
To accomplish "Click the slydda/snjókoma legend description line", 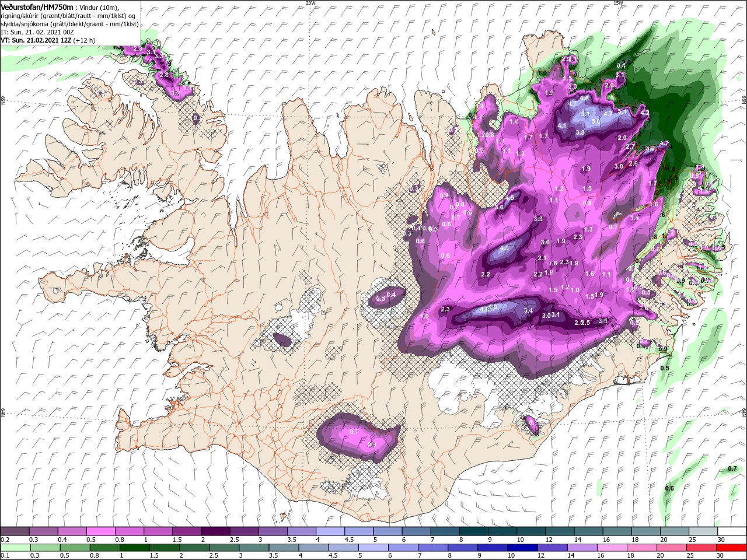I will [x=69, y=24].
